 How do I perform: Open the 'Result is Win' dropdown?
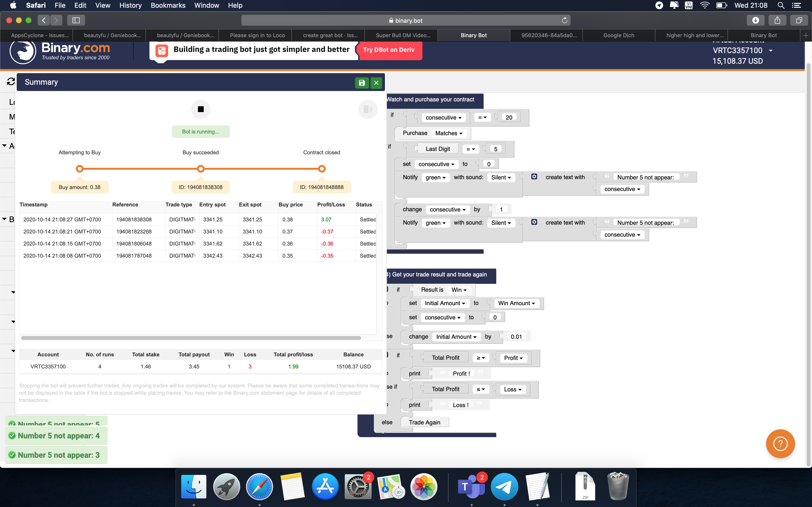459,290
